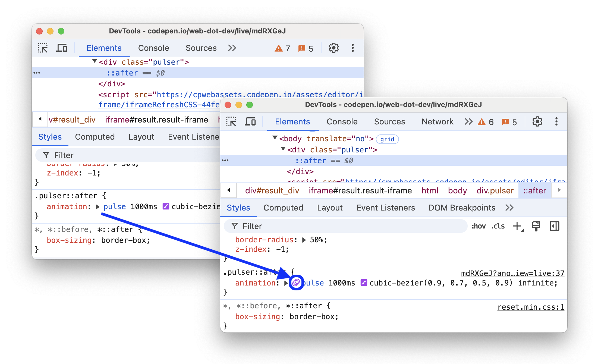Click the Filter input field in Styles
Viewport: 601px width, 364px height.
coord(344,226)
